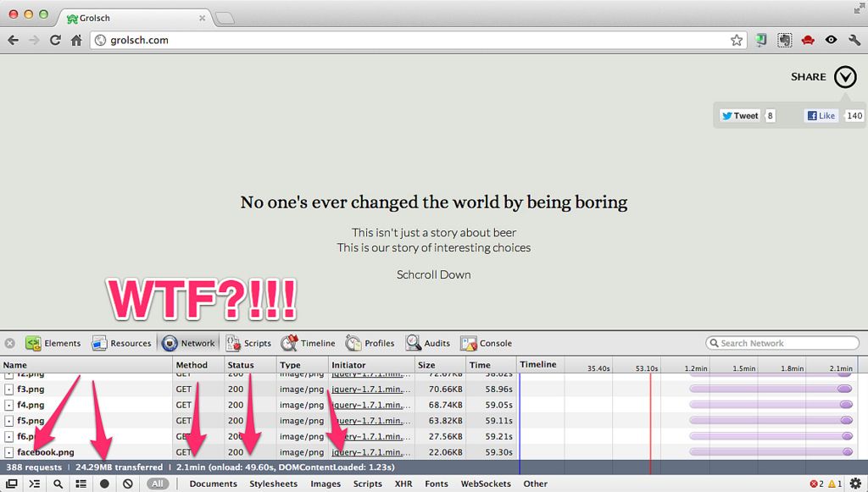Clear network log with the circle-slash icon
This screenshot has width=868, height=492.
[127, 484]
